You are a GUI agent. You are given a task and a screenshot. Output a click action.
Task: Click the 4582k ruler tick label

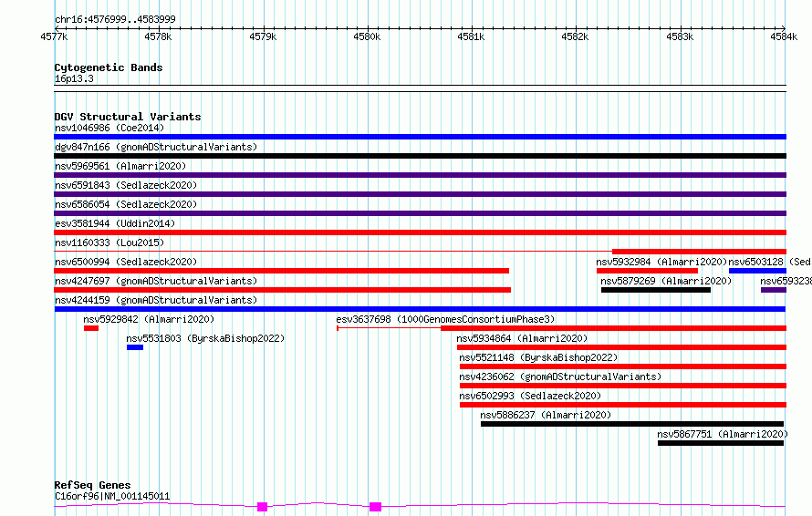tap(575, 36)
